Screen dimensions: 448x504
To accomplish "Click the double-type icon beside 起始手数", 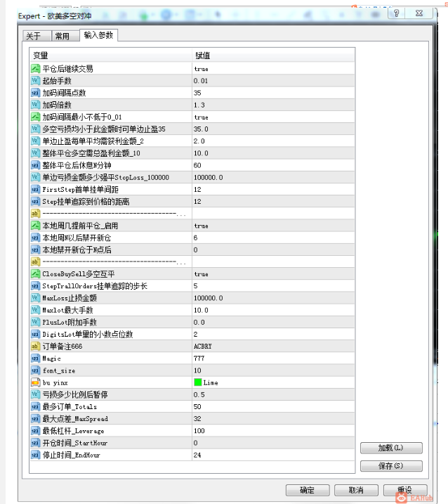I will point(35,81).
